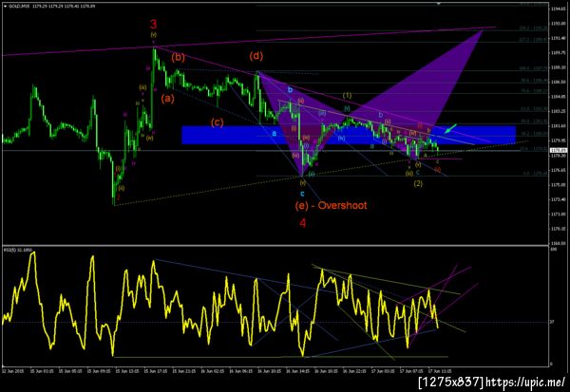The height and width of the screenshot is (392, 570).
Task: Click the 1194.65 price axis label
Action: pyautogui.click(x=560, y=9)
